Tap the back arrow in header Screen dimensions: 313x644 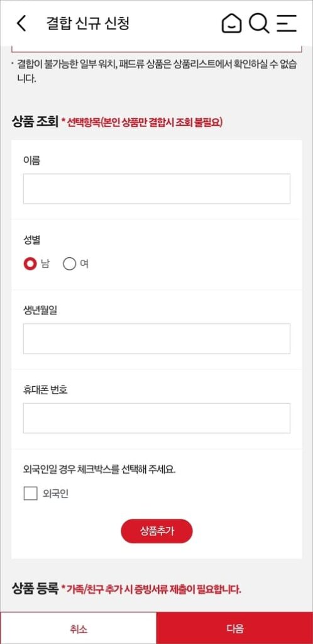(x=21, y=23)
